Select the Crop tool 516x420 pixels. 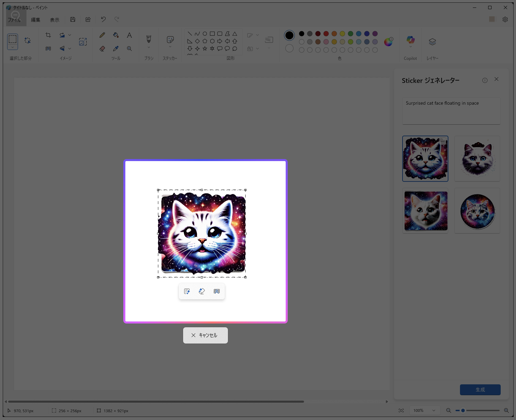48,35
